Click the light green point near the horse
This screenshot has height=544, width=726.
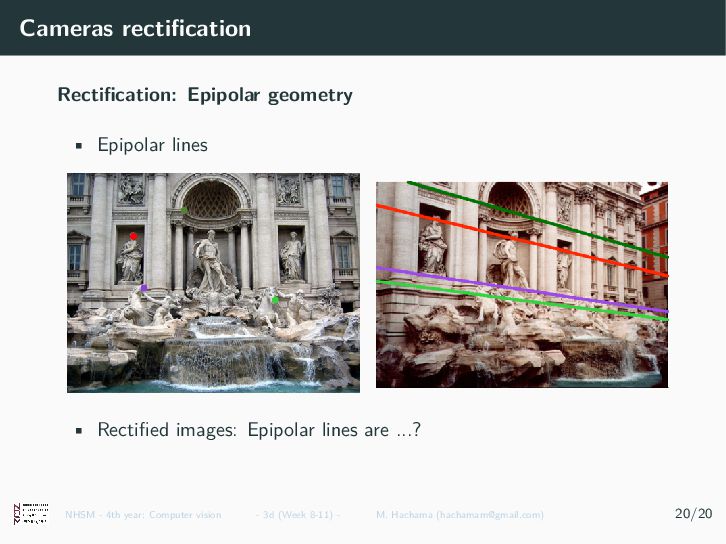click(275, 300)
